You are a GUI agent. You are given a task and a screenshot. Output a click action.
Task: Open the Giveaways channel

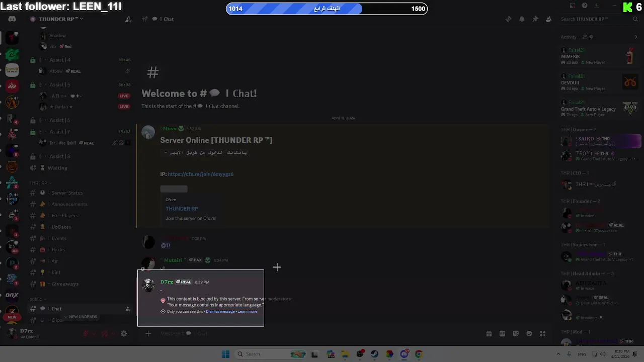pos(80,284)
